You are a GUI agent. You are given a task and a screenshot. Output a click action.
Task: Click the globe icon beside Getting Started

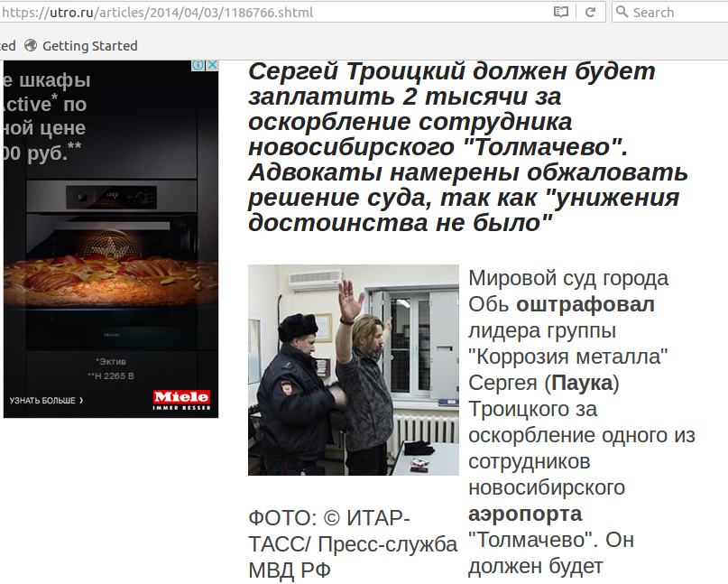tap(31, 45)
